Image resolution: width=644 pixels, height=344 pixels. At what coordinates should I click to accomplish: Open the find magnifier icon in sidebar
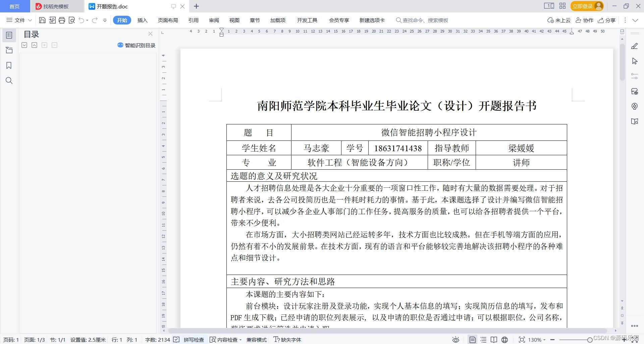coord(9,80)
